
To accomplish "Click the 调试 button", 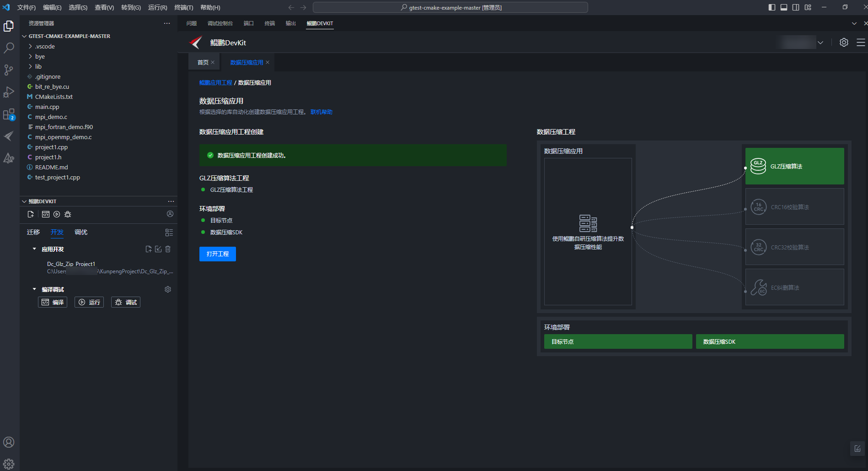I will (126, 302).
